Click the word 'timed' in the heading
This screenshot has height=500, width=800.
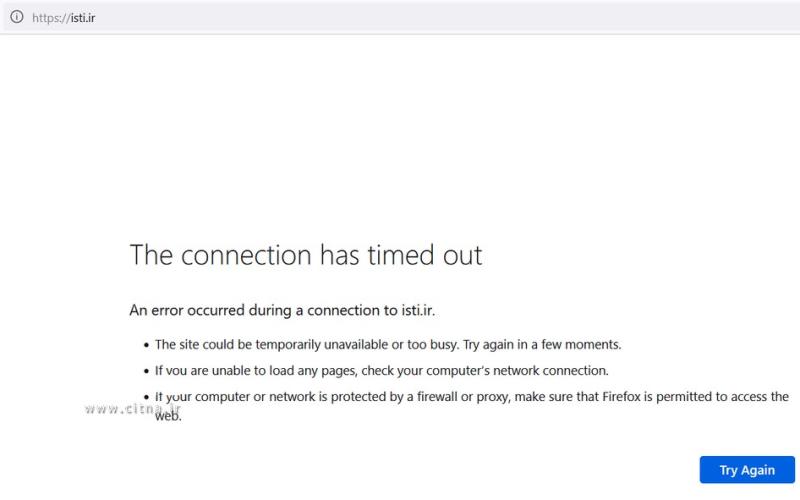coord(401,255)
